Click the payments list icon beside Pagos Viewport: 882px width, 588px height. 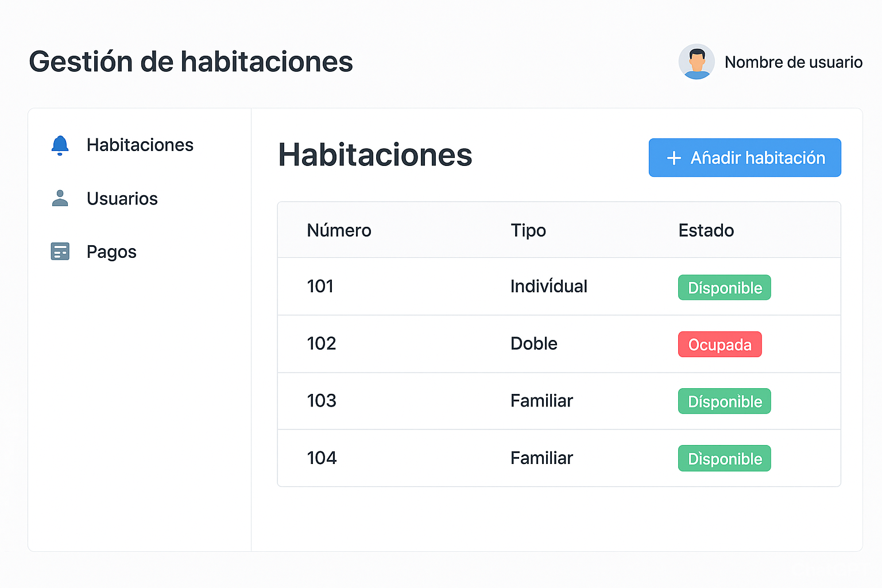click(60, 252)
